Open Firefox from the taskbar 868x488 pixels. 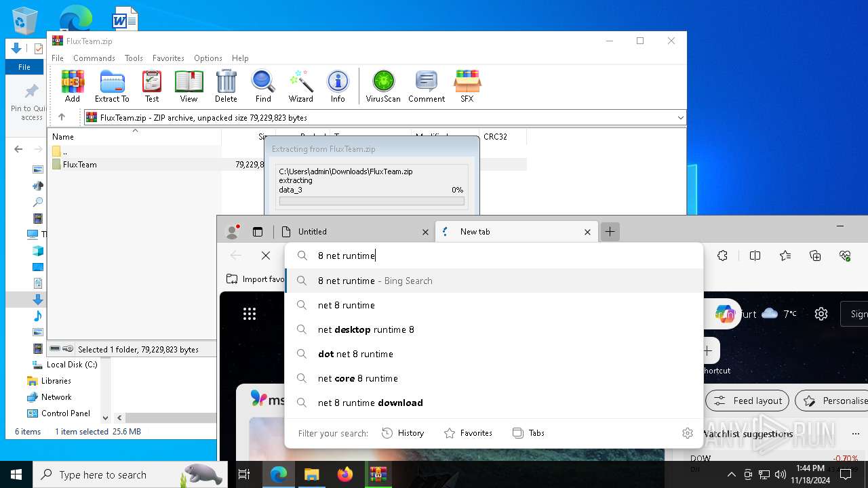click(345, 474)
